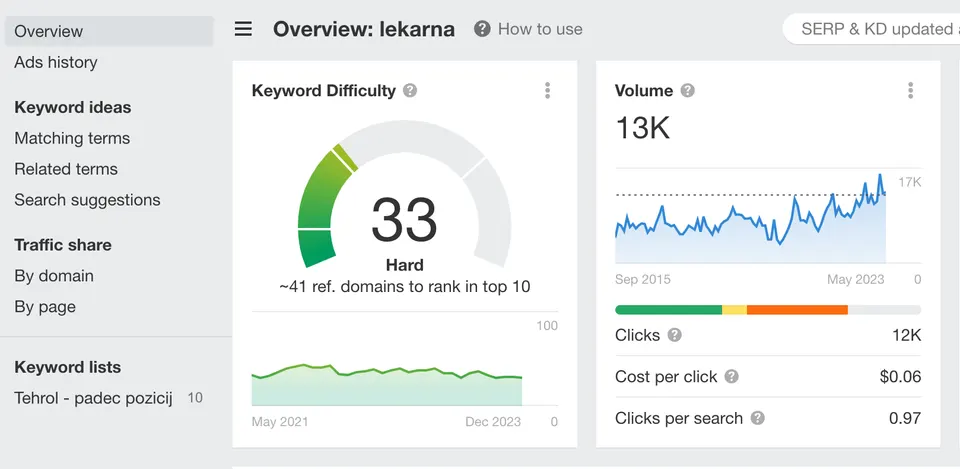Click the Hard difficulty label
960x469 pixels.
(x=405, y=265)
